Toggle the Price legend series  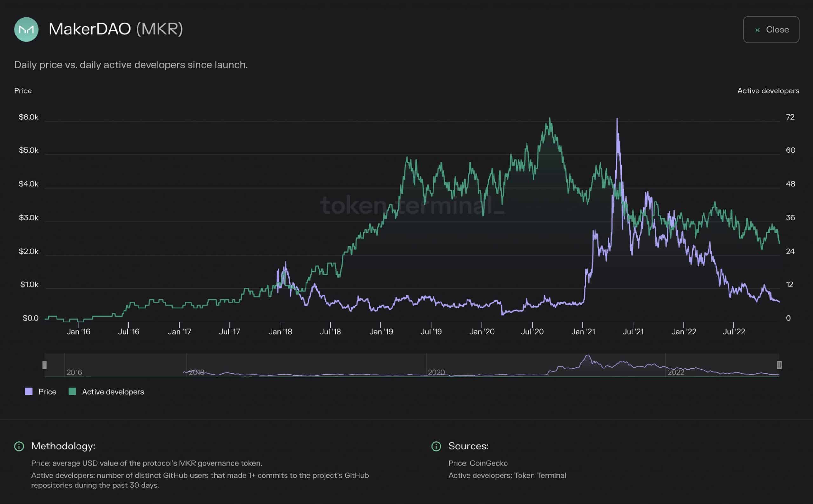(47, 392)
